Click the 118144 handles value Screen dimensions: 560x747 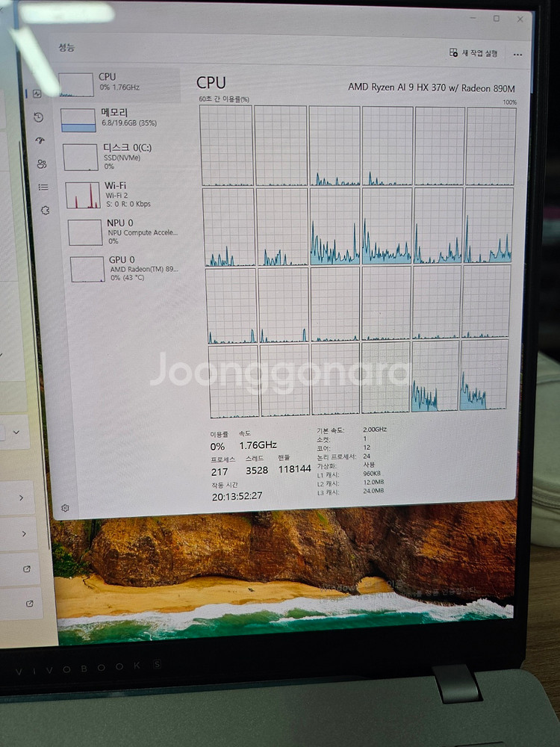coord(294,469)
